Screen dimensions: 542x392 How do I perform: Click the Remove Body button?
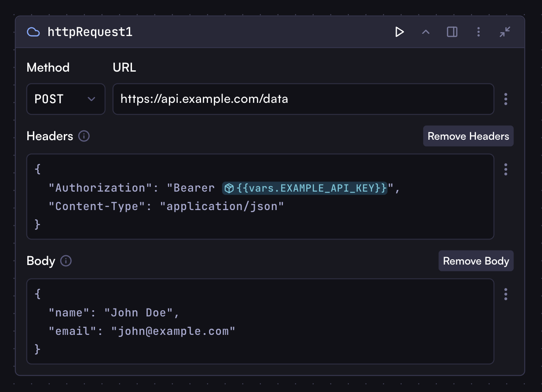click(476, 261)
